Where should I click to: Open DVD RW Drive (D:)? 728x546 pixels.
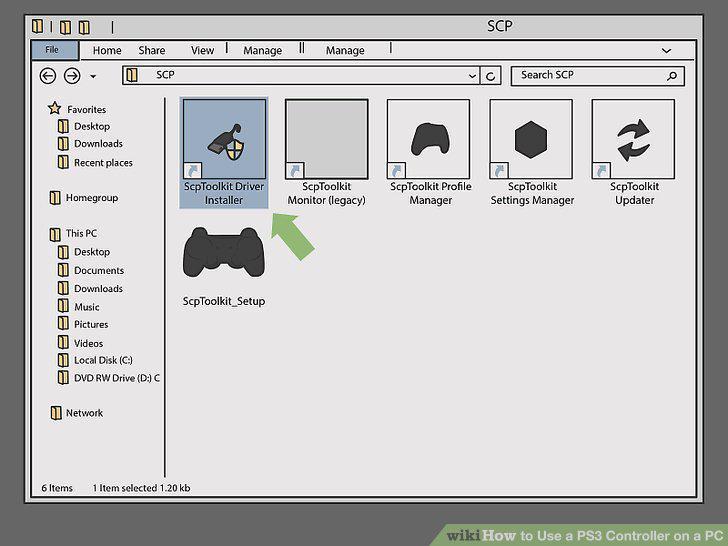pos(117,378)
